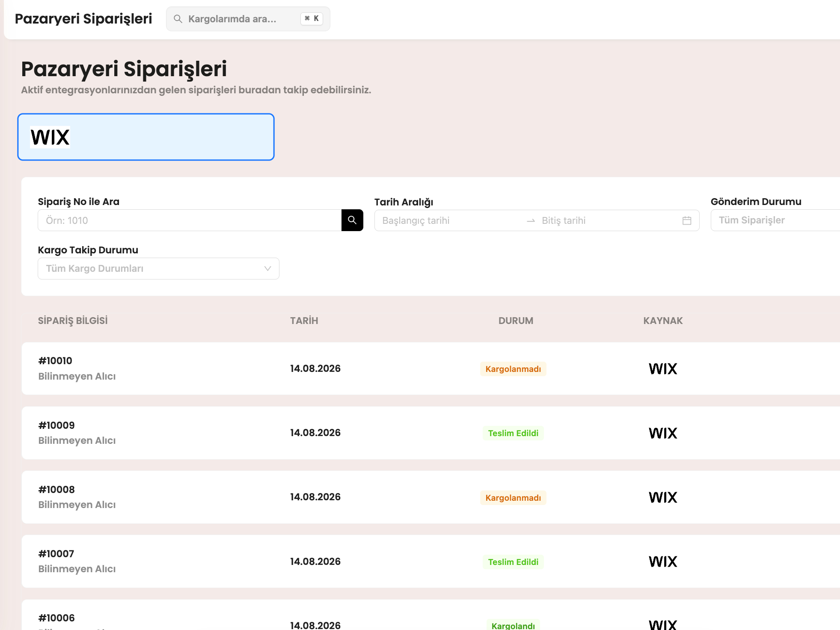
Task: Click Kargolandı status of order #10006
Action: pyautogui.click(x=513, y=625)
